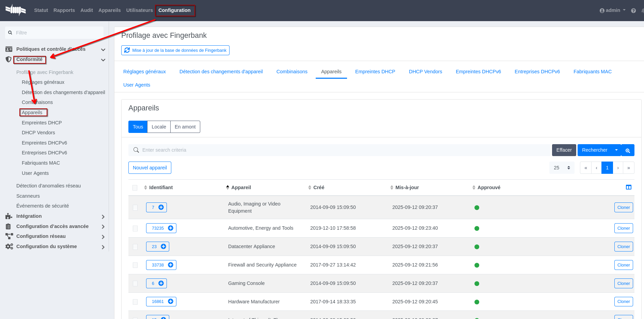This screenshot has width=644, height=319.
Task: Open the 25 per page selector
Action: tap(562, 168)
